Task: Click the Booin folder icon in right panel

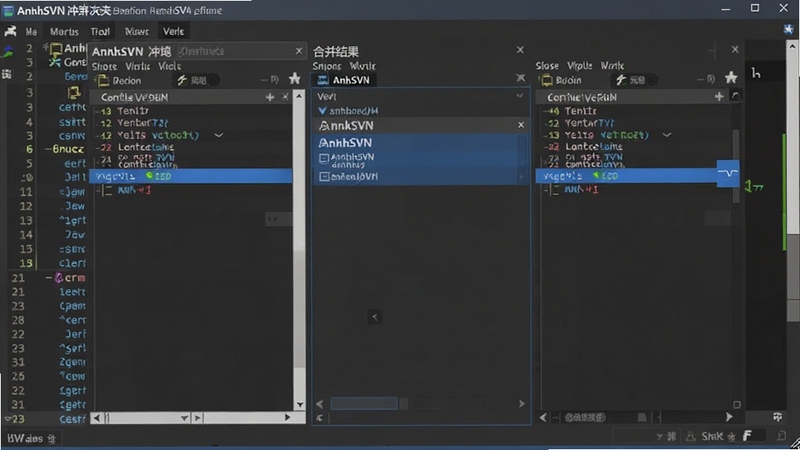Action: 546,80
